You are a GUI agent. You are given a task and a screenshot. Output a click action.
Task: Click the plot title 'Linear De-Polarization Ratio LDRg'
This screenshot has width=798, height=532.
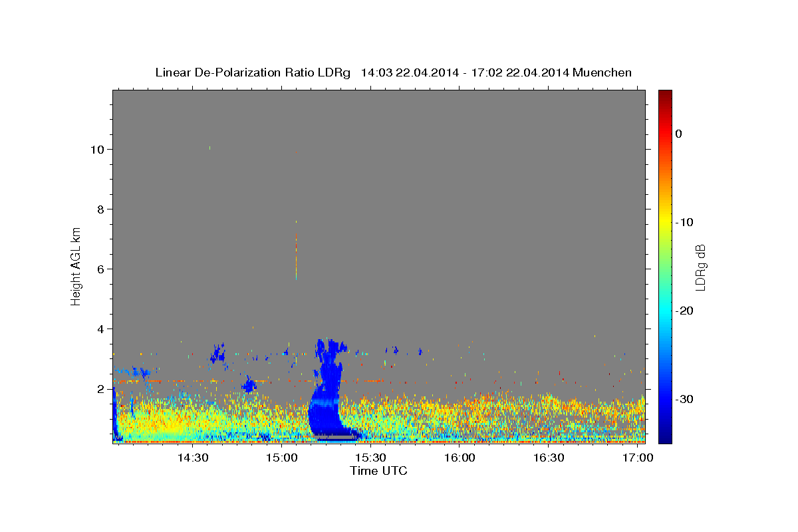coord(252,72)
